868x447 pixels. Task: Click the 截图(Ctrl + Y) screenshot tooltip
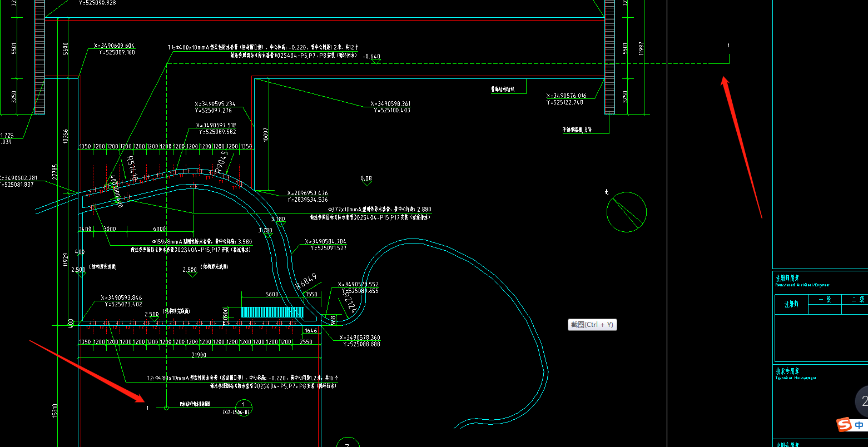coord(592,324)
